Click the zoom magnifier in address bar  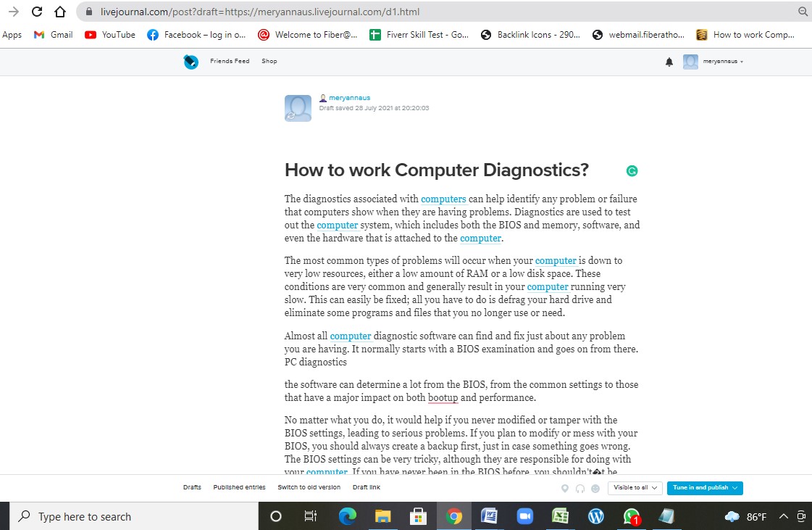click(803, 12)
